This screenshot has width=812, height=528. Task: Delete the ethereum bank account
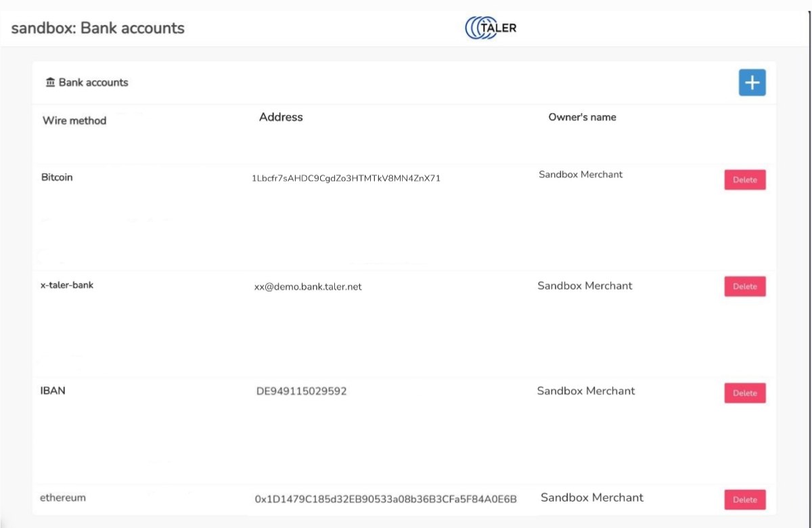tap(744, 500)
